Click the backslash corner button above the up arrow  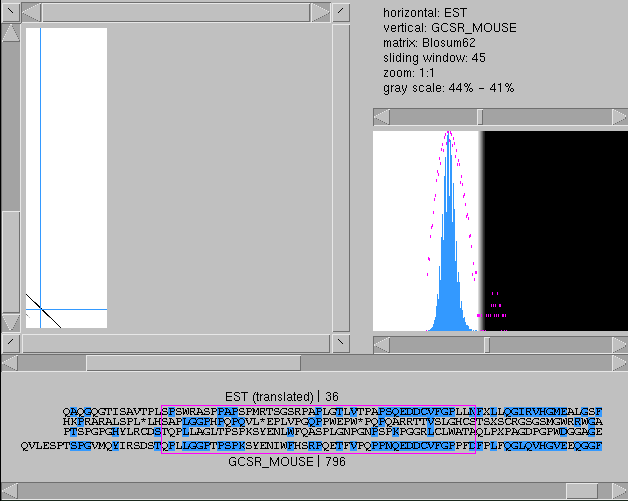click(x=10, y=12)
